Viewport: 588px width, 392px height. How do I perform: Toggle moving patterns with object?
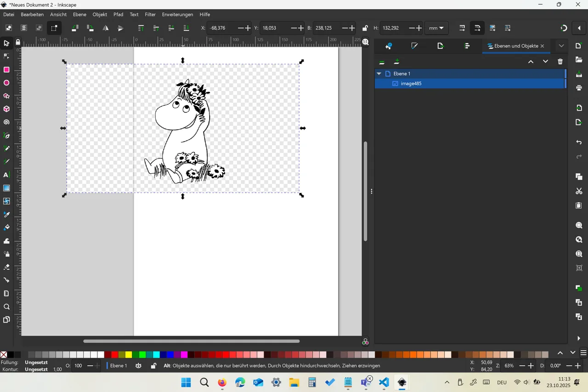pyautogui.click(x=508, y=28)
